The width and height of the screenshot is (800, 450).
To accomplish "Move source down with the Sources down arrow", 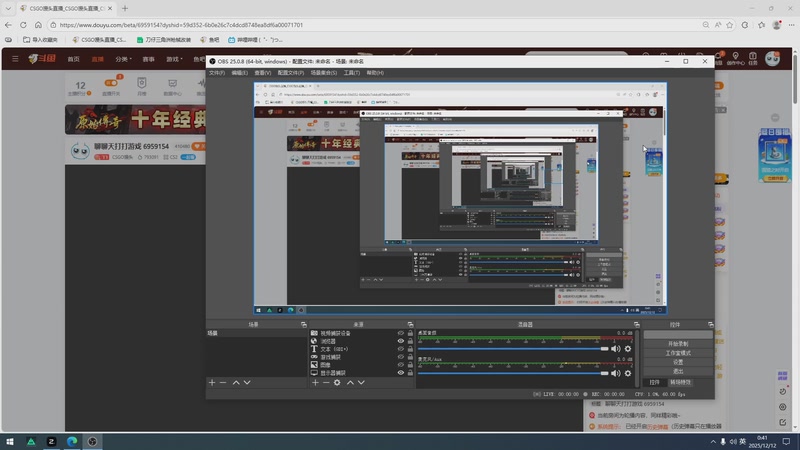I will [361, 382].
